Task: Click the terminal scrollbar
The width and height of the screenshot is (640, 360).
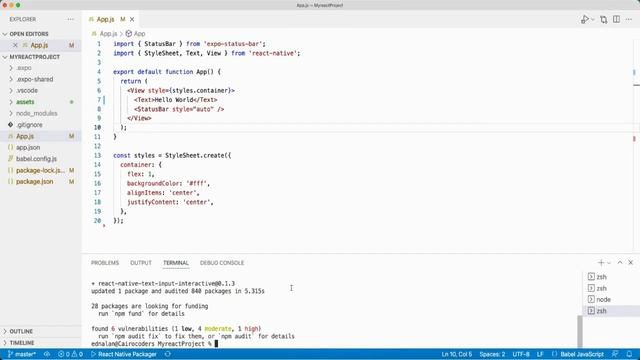Action: pyautogui.click(x=580, y=331)
